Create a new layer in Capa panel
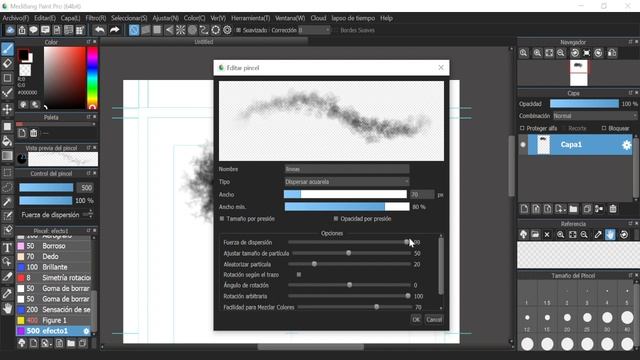This screenshot has width=640, height=360. tap(524, 209)
